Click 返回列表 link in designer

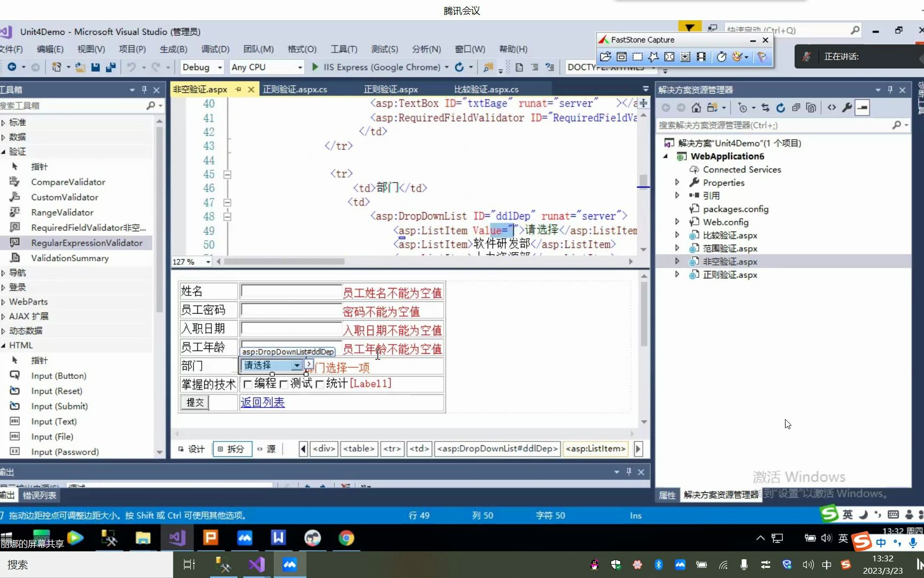click(263, 402)
